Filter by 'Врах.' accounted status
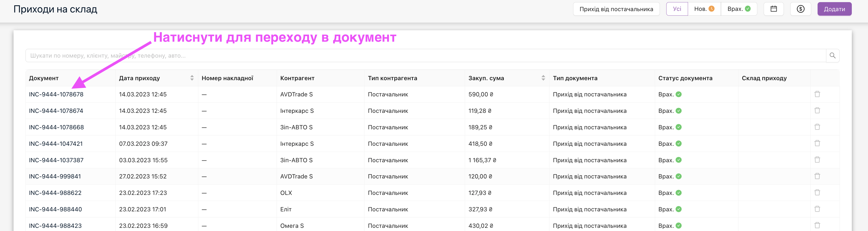Image resolution: width=868 pixels, height=231 pixels. [x=739, y=9]
